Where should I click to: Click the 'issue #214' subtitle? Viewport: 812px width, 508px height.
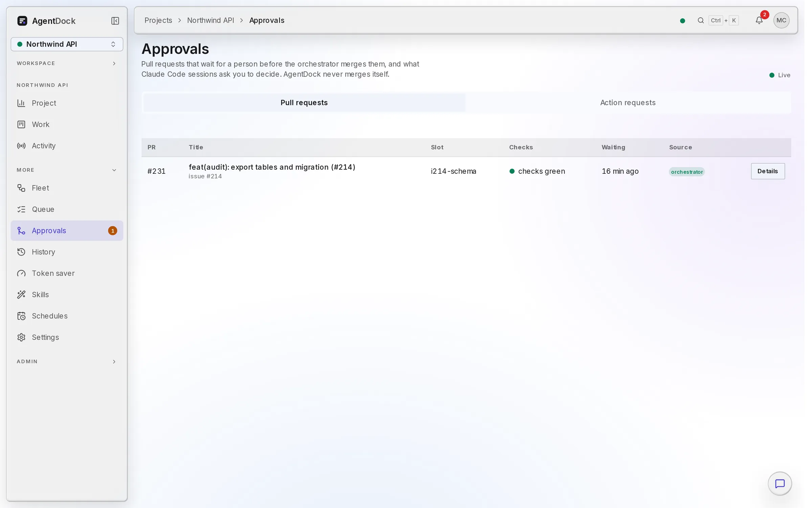(x=205, y=176)
